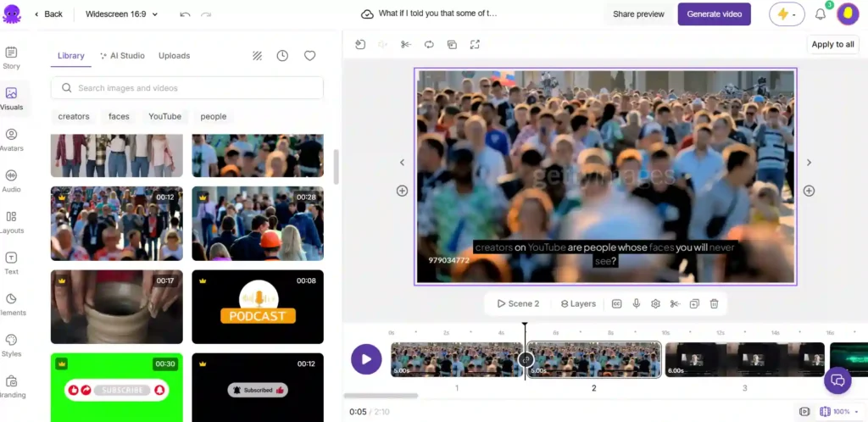Viewport: 868px width, 422px height.
Task: Select the YouTube keyword chip
Action: (165, 117)
